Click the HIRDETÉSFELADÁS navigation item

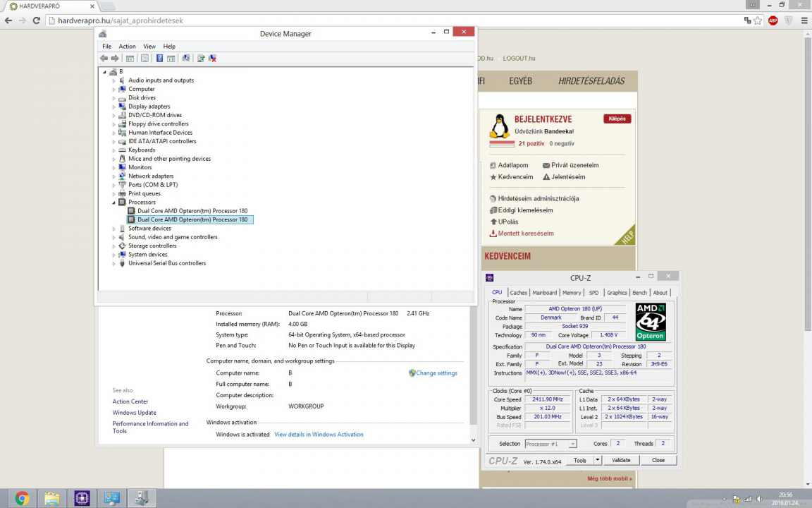point(591,81)
